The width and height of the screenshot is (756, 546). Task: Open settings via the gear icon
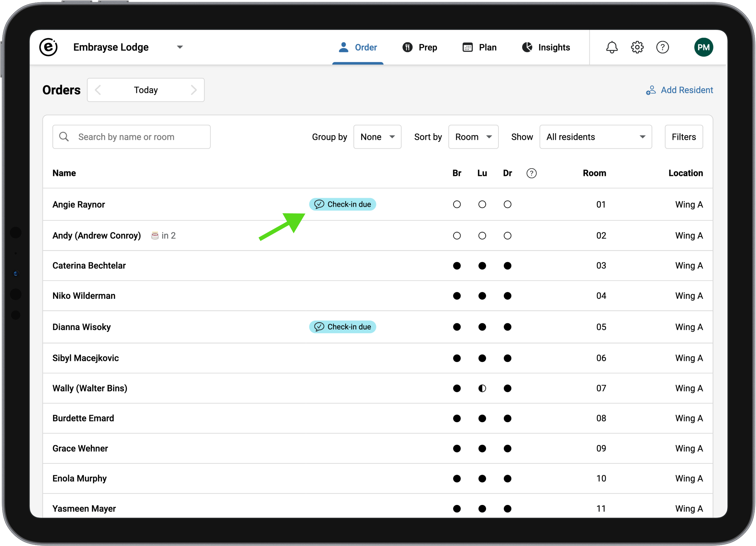(637, 47)
